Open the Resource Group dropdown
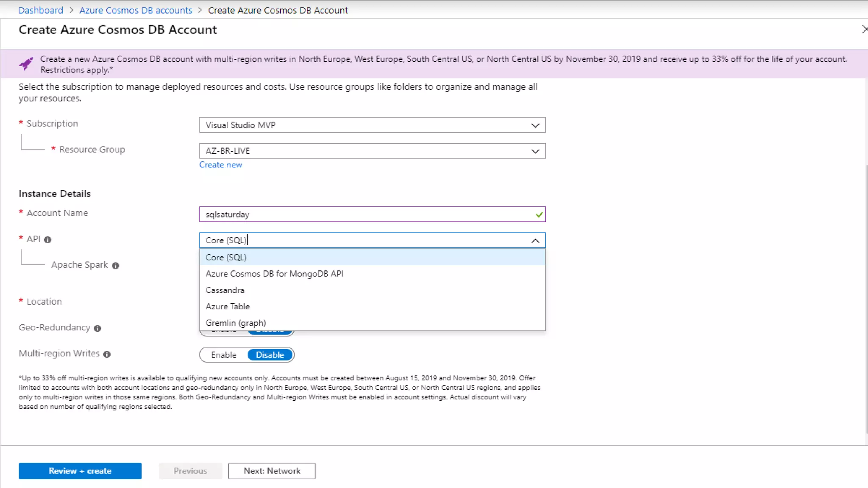The width and height of the screenshot is (868, 488). (x=535, y=151)
